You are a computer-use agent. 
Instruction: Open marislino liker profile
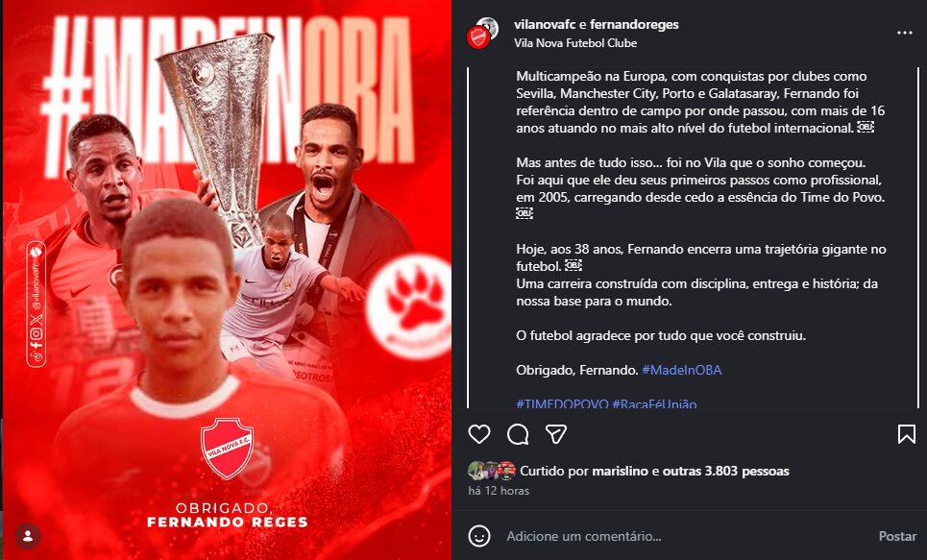point(621,472)
